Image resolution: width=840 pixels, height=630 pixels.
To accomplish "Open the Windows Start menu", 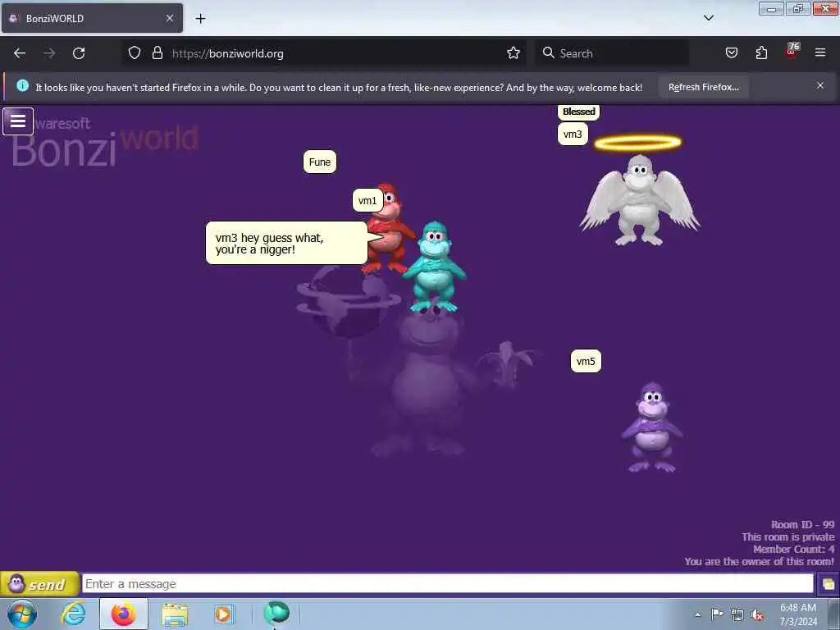I will pos(21,614).
